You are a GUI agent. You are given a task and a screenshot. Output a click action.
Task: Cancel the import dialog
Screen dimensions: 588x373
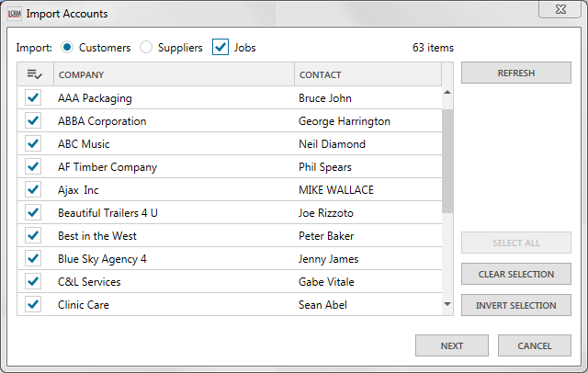[534, 345]
